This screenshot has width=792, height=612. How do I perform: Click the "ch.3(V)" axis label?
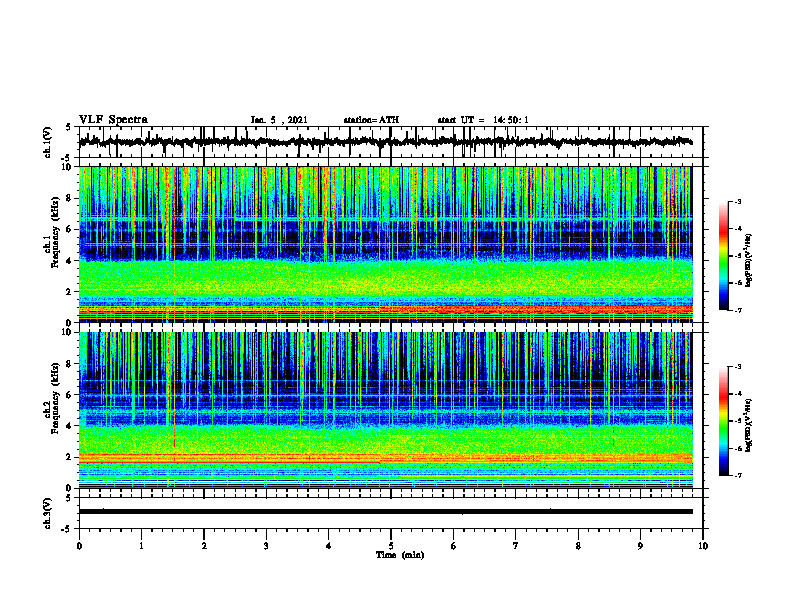point(48,513)
